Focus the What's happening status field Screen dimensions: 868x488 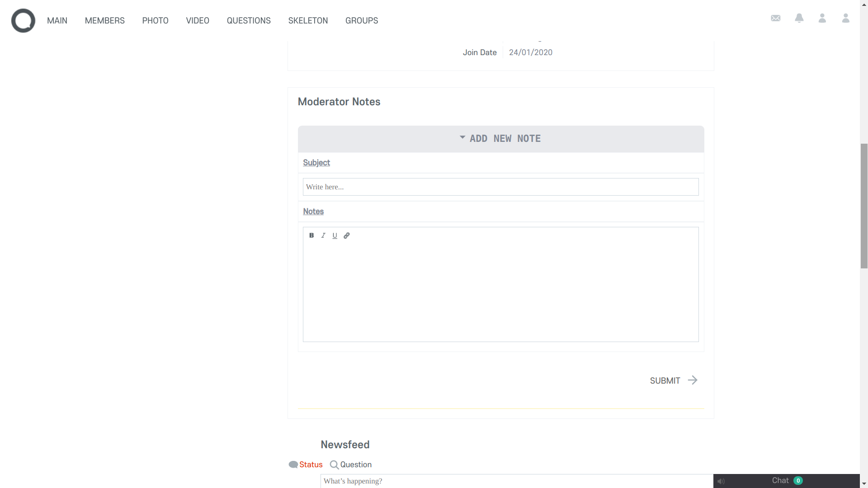pos(517,481)
